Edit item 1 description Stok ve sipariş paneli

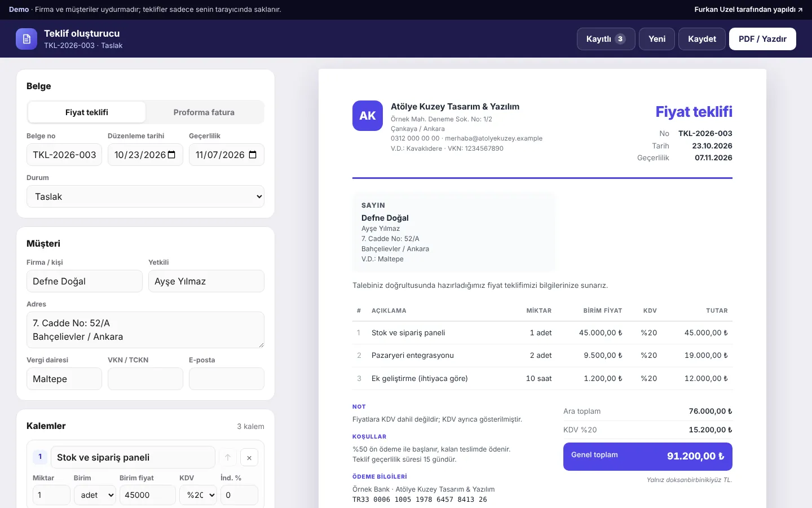133,457
